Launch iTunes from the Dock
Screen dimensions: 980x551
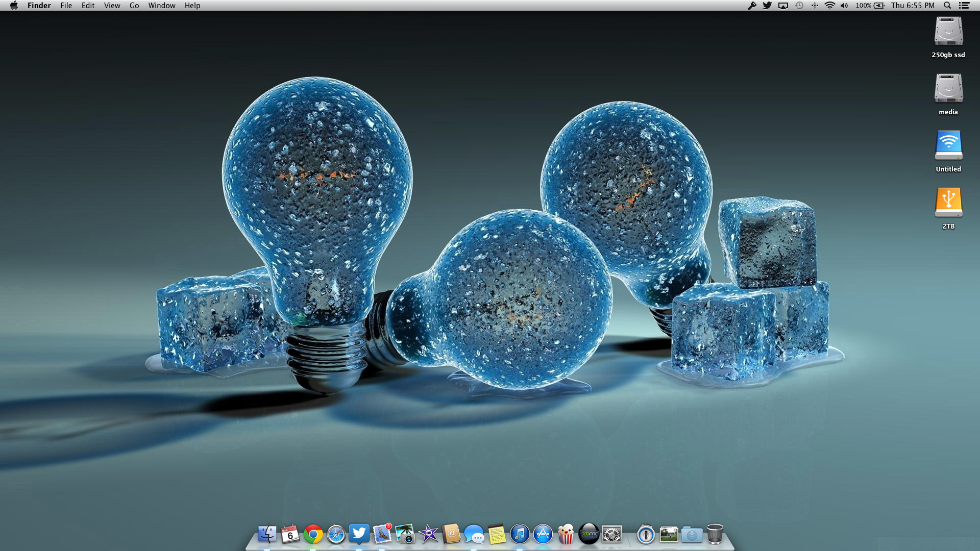520,534
